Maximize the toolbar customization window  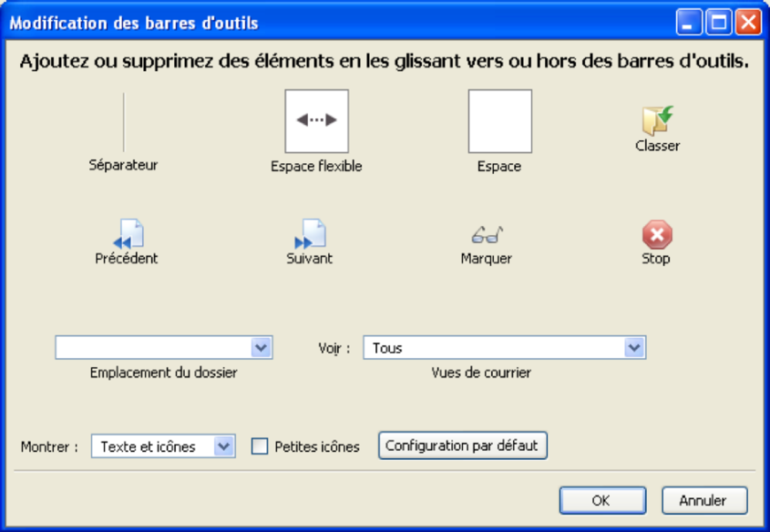click(719, 23)
